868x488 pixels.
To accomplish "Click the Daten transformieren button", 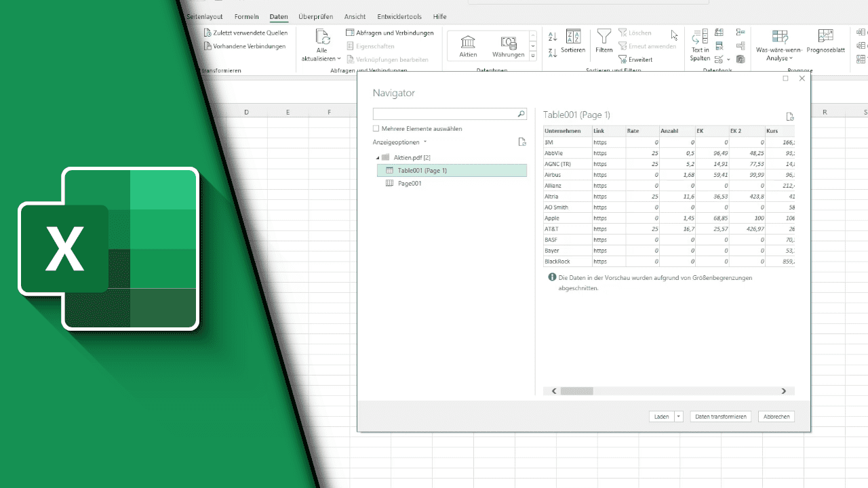I will pos(720,416).
